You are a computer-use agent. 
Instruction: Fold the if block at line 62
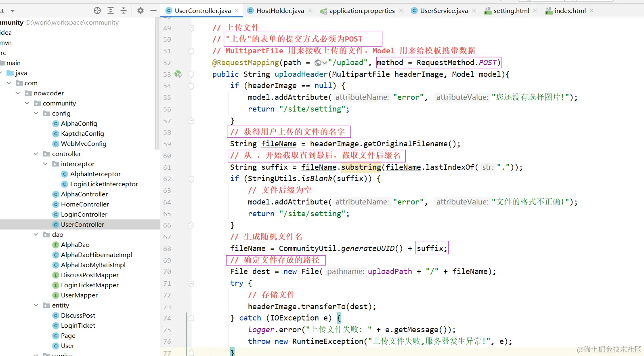[191, 179]
